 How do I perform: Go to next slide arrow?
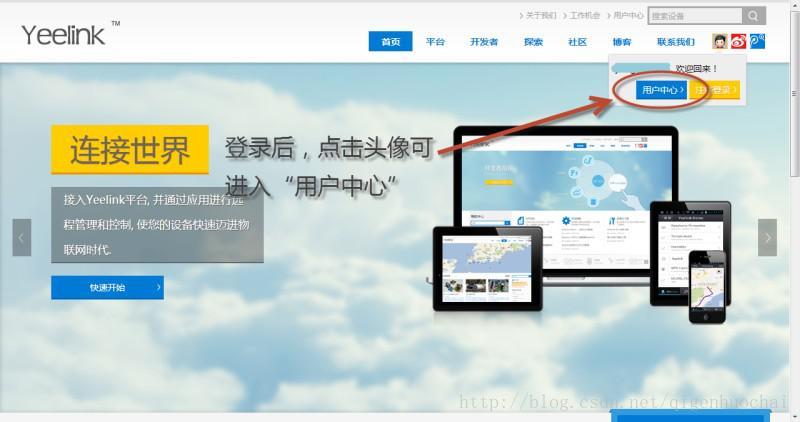point(767,237)
